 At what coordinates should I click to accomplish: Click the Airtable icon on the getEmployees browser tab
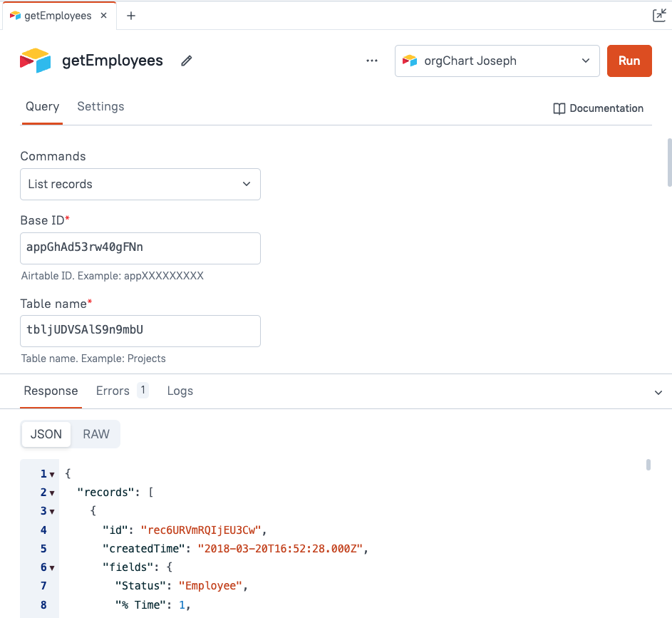(14, 14)
